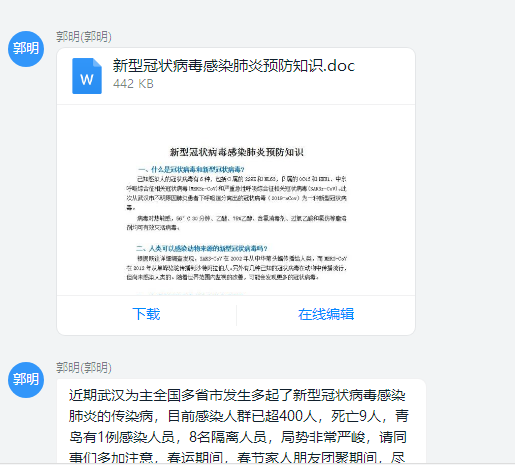Viewport: 515px width, 465px height.
Task: Open the document preview thumbnail
Action: tap(236, 200)
